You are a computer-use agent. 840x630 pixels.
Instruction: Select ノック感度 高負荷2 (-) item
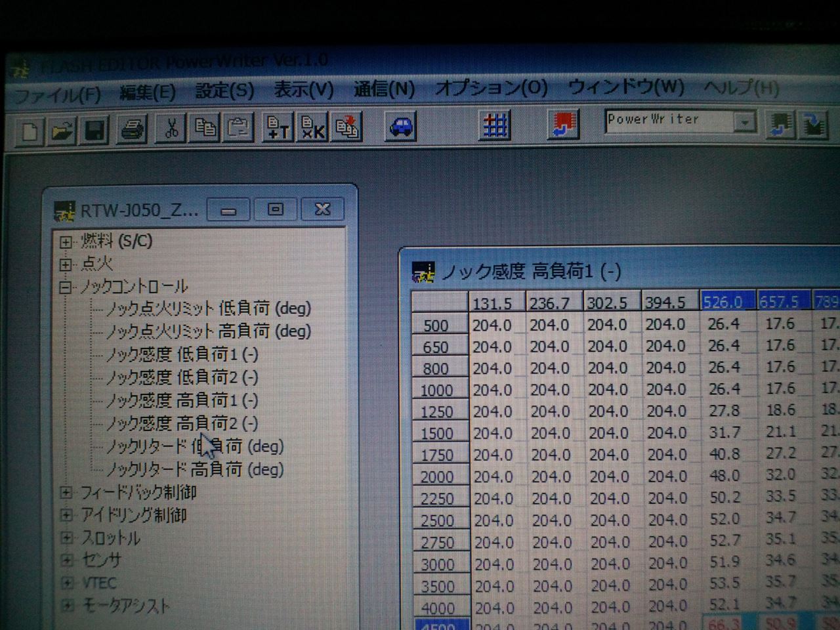click(182, 423)
